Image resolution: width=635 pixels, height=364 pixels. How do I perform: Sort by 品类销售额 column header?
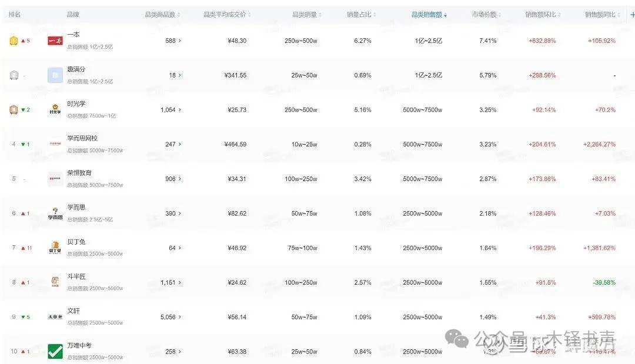429,15
